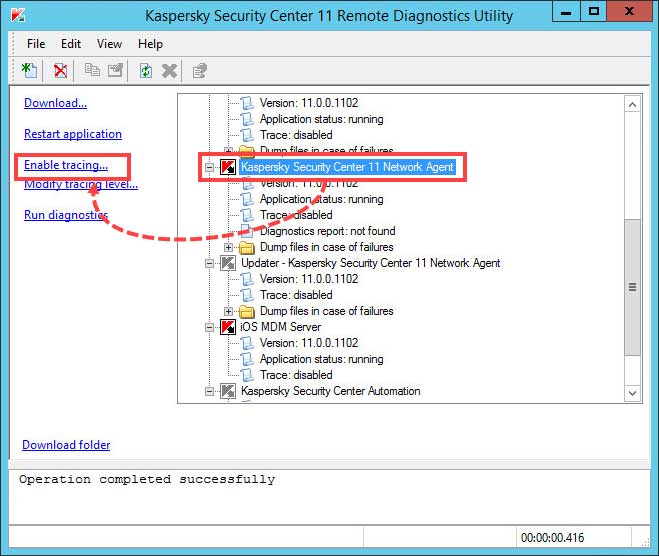Expand Dump files folder under Network Agent

pos(228,247)
